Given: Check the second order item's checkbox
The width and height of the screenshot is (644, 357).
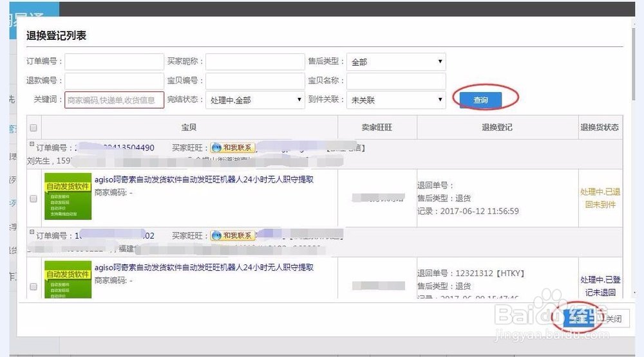Looking at the screenshot, I should (33, 286).
